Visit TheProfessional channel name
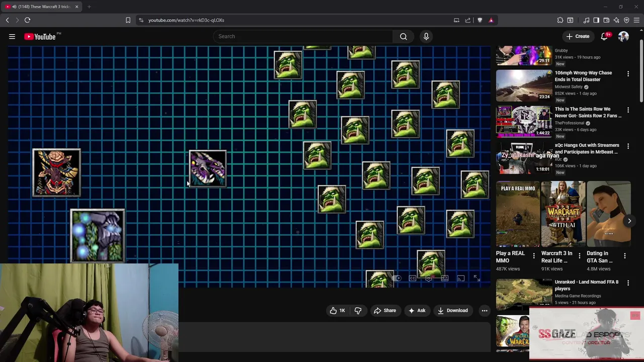The image size is (644, 362). [570, 123]
